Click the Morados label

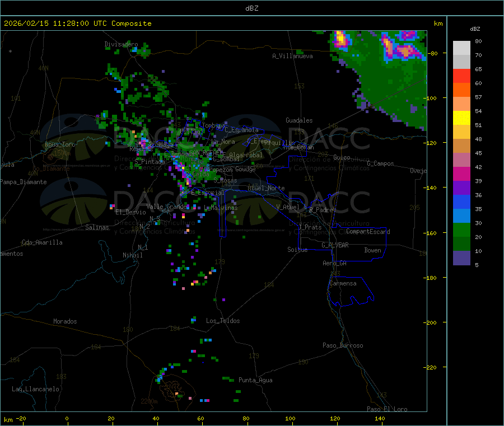[x=66, y=321]
